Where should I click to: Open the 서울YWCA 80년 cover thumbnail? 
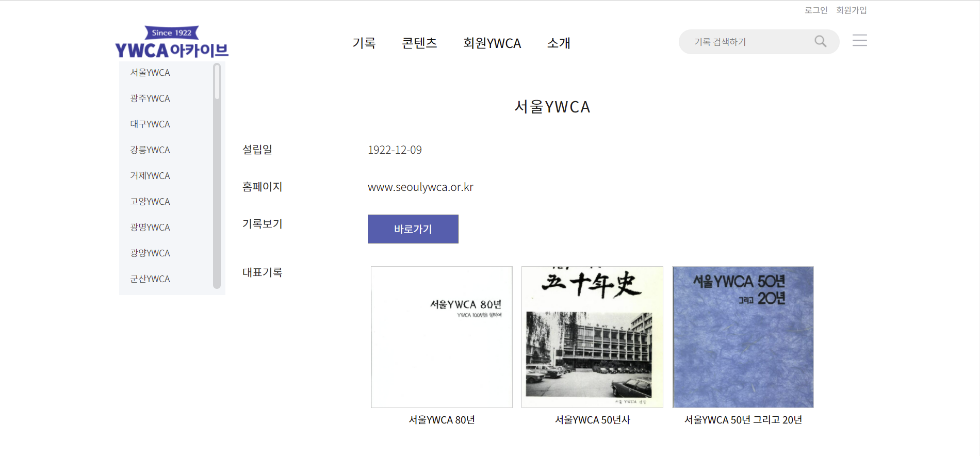442,337
